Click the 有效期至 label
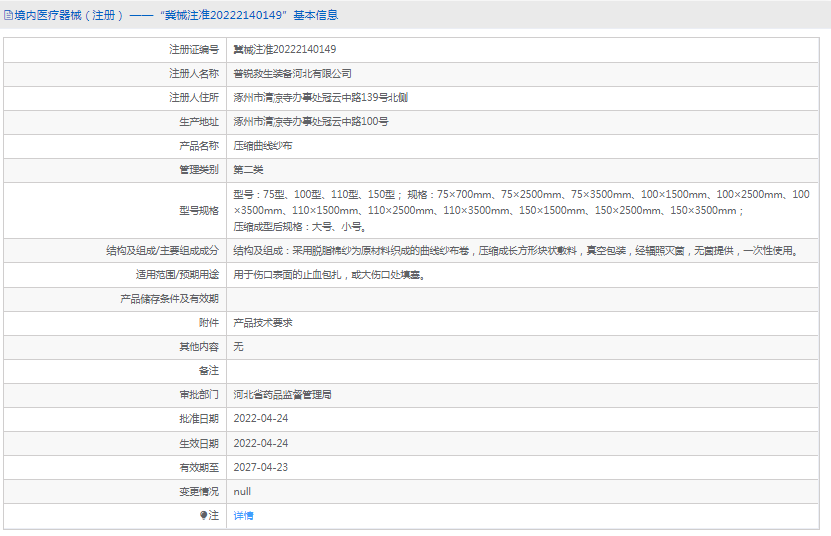The height and width of the screenshot is (536, 831). pos(199,468)
